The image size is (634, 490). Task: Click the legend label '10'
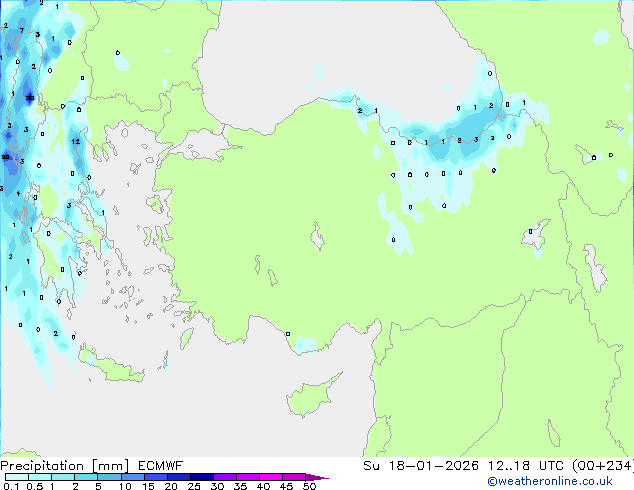click(x=125, y=486)
